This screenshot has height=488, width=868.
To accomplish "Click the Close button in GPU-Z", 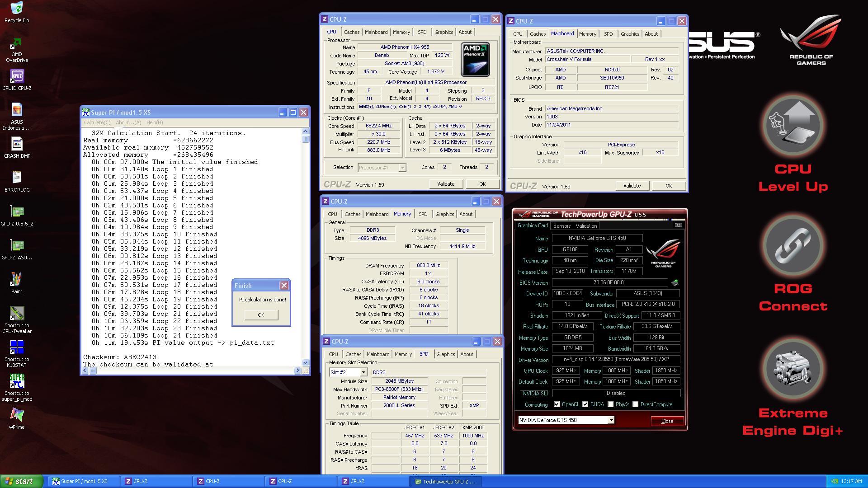I will tap(667, 421).
